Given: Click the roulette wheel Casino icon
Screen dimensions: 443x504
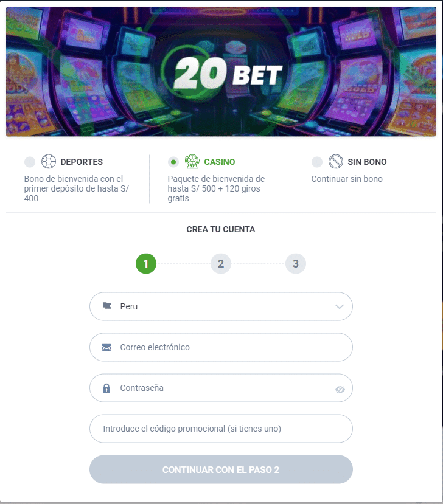Looking at the screenshot, I should (x=192, y=162).
